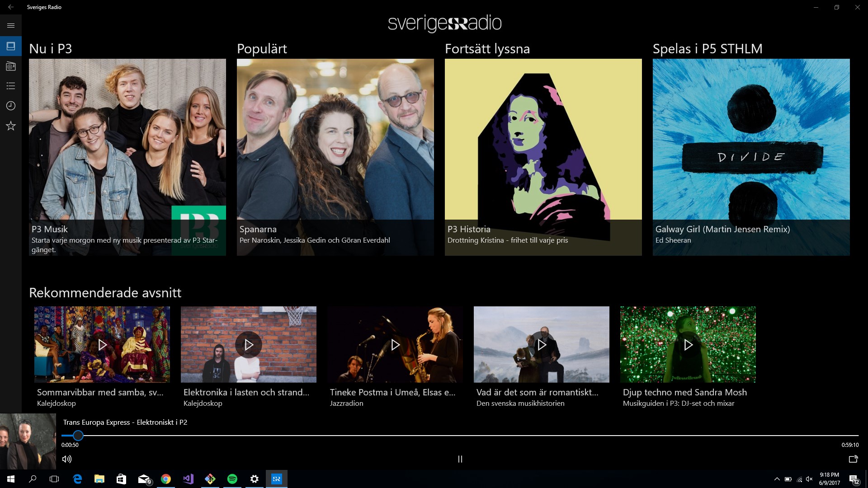Image resolution: width=868 pixels, height=488 pixels.
Task: Play the Elektronika i lasten episode
Action: pos(249,345)
